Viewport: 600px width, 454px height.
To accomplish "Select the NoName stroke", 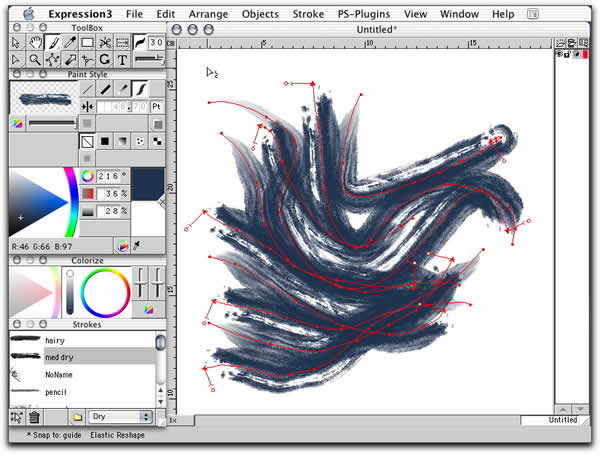I will [x=82, y=374].
